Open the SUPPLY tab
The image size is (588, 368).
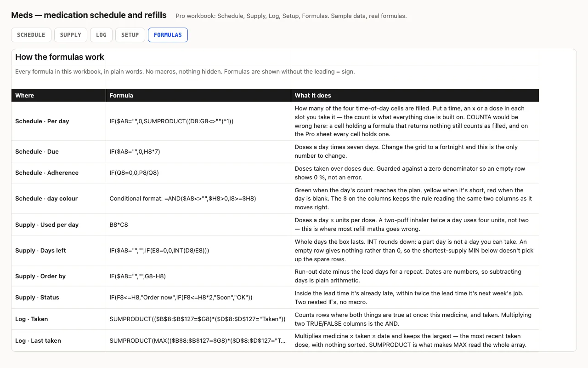pos(70,35)
